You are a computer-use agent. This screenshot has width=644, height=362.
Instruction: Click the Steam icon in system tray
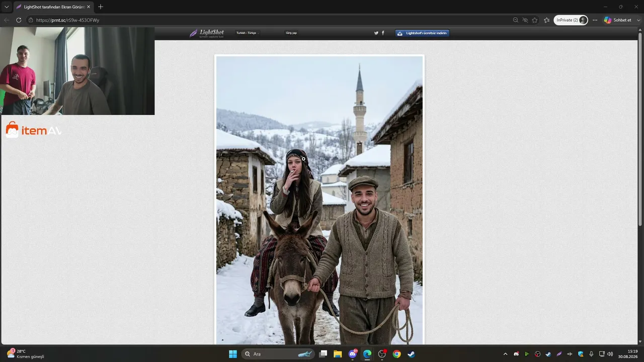[x=548, y=354]
